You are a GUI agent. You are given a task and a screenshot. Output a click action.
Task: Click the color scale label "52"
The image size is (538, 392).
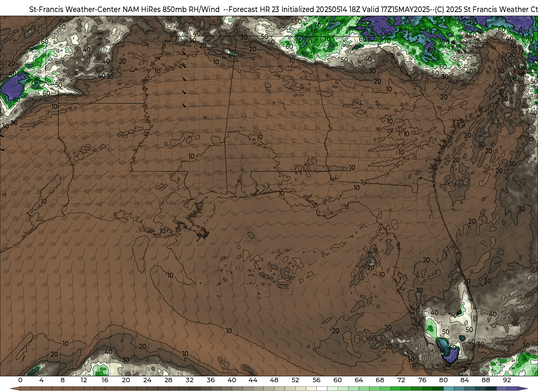pyautogui.click(x=295, y=380)
